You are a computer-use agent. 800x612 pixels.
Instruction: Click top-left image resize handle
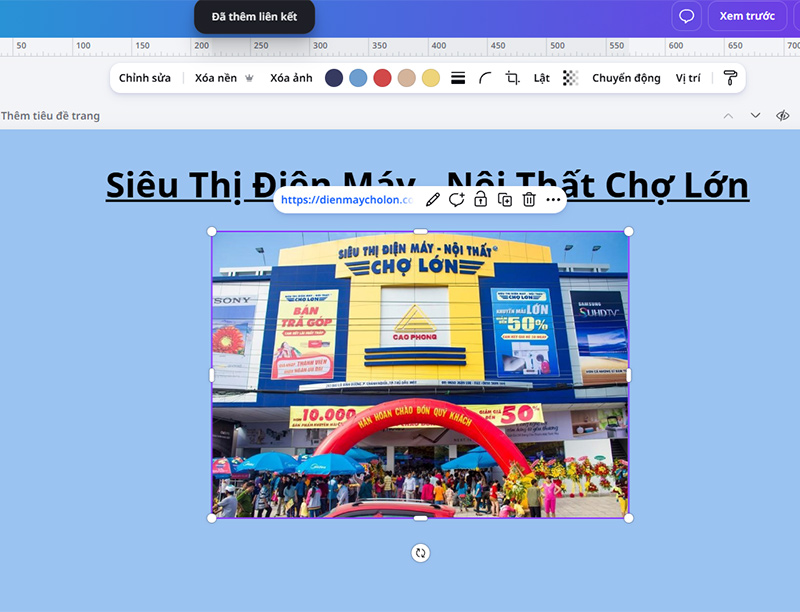(x=212, y=232)
